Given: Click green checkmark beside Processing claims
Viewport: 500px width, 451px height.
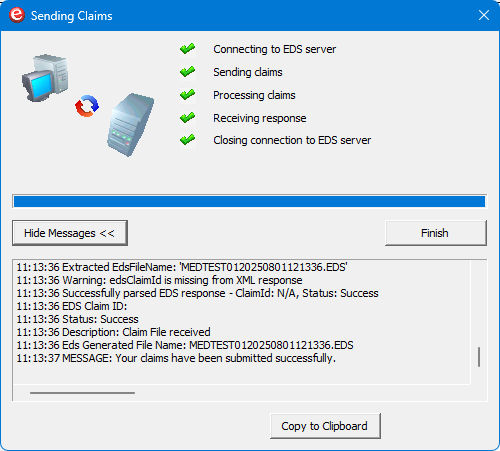Looking at the screenshot, I should pos(187,95).
